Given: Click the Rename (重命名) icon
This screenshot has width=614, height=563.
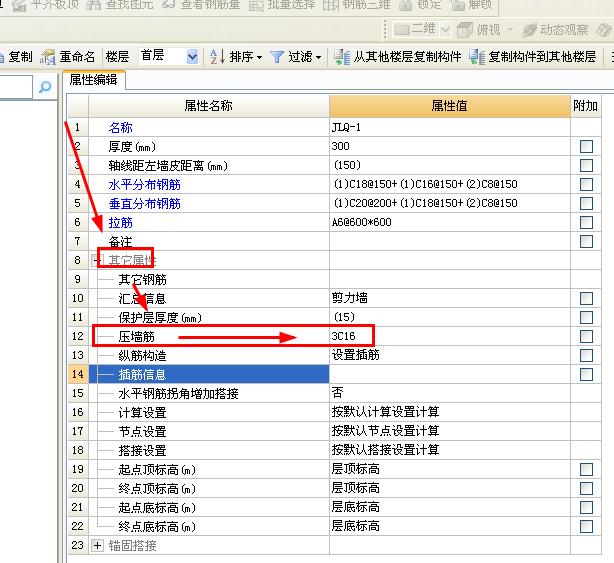Looking at the screenshot, I should click(48, 57).
